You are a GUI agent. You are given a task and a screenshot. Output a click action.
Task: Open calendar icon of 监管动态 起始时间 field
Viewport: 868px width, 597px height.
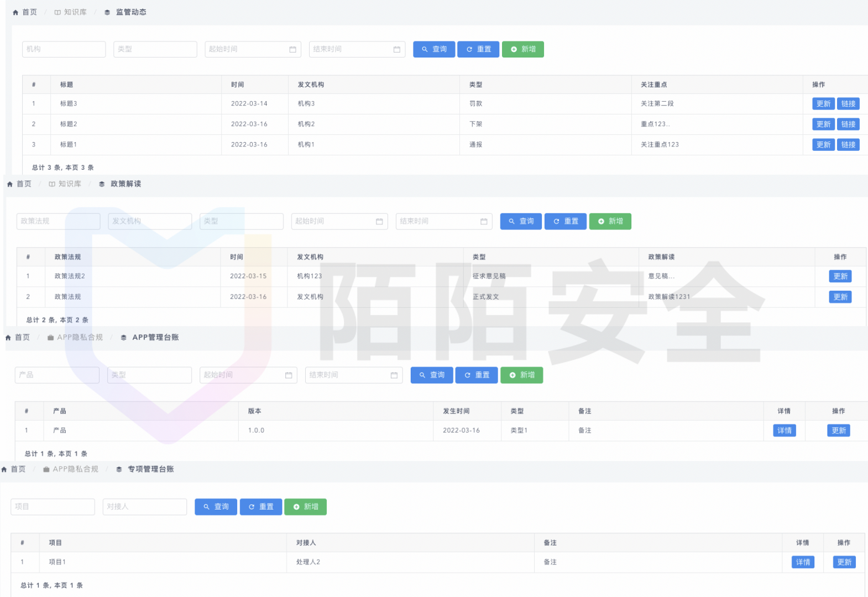(x=292, y=49)
